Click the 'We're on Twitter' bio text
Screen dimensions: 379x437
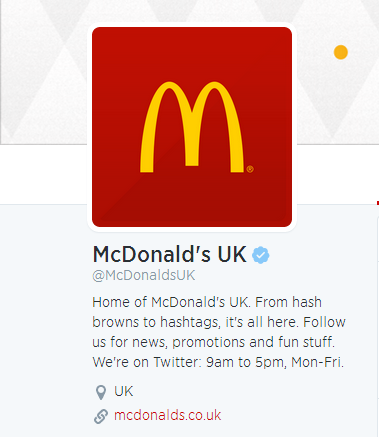[x=147, y=362]
